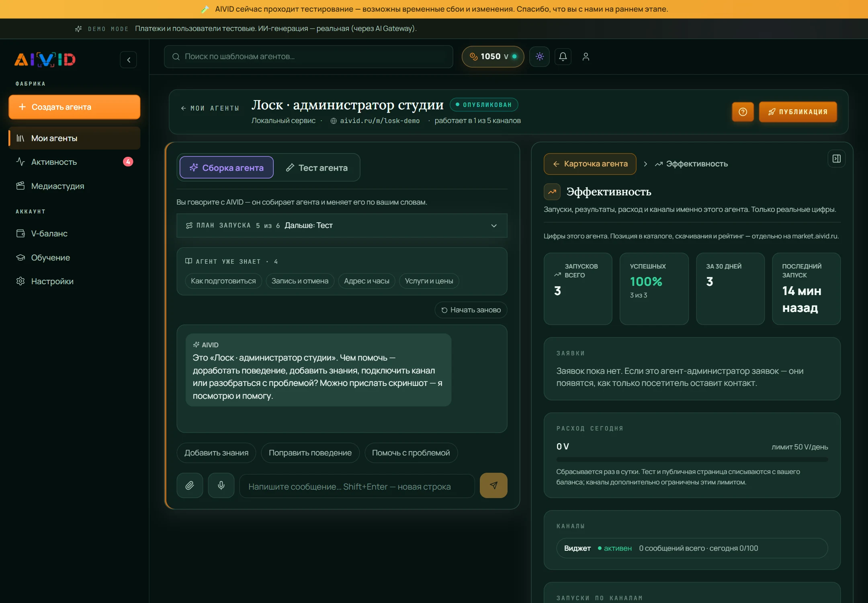Attach a file with paperclip icon

pyautogui.click(x=190, y=486)
